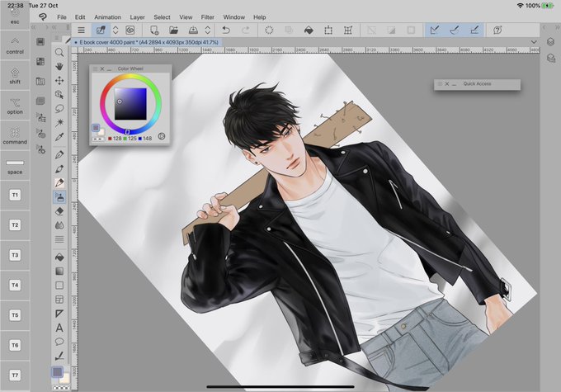Select the Balloon tool
Viewport: 561px width, 392px height.
tap(59, 342)
